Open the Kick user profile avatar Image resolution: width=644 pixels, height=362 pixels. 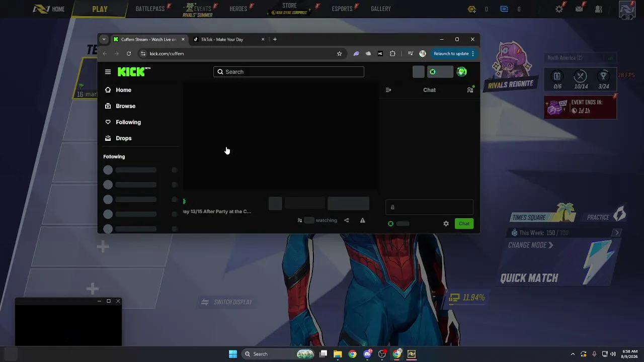pyautogui.click(x=461, y=72)
